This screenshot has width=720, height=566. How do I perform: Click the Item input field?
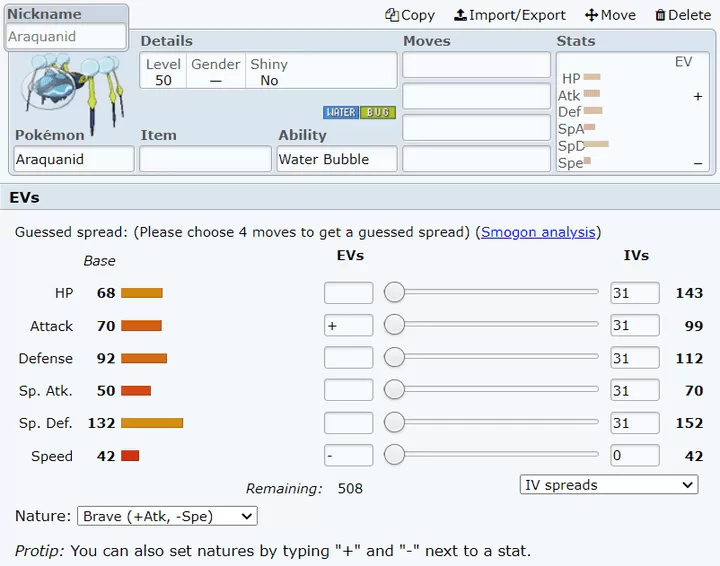(205, 159)
